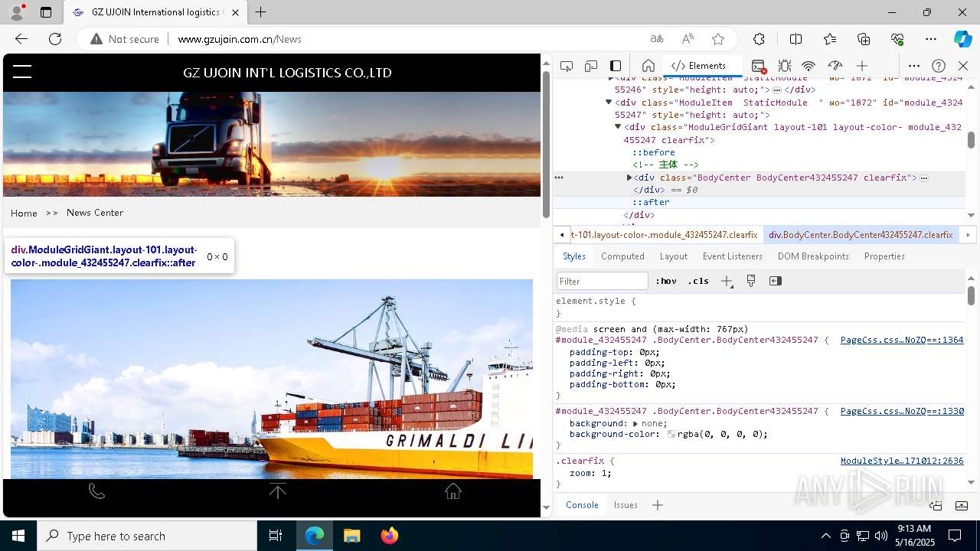Image resolution: width=980 pixels, height=551 pixels.
Task: Click the new style rule plus icon
Action: pos(727,281)
